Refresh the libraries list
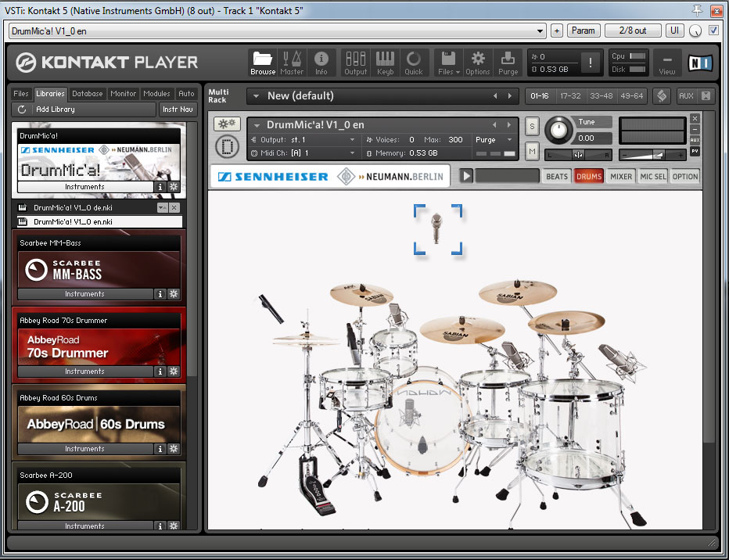This screenshot has width=729, height=560. point(21,109)
